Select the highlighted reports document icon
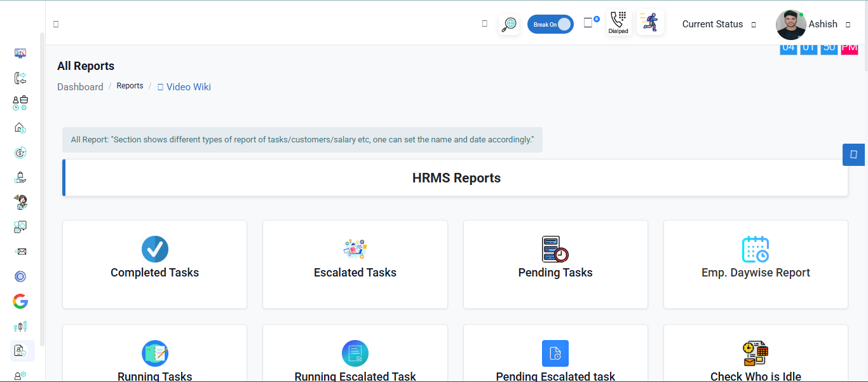This screenshot has width=868, height=382. click(20, 350)
